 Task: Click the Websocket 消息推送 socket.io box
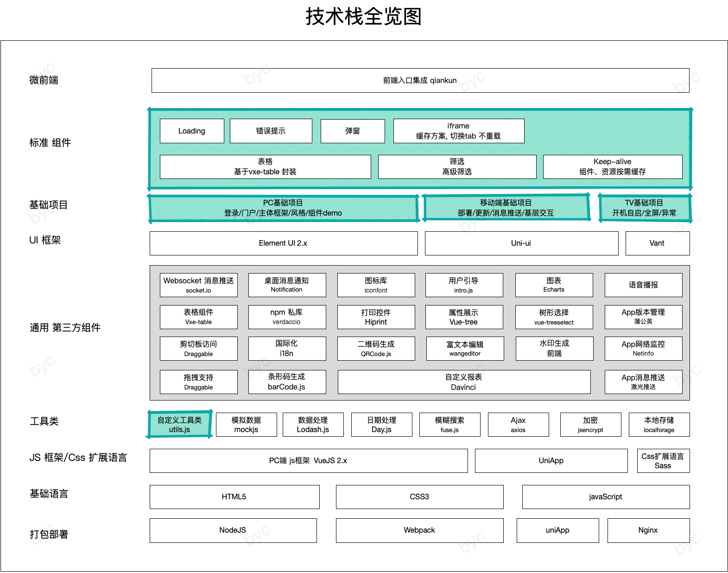coord(199,285)
